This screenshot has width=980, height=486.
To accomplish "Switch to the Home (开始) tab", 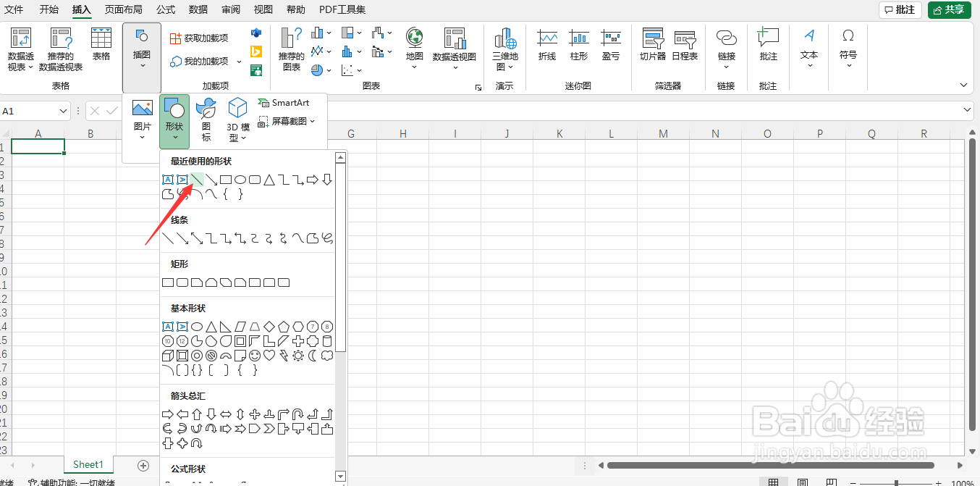I will (x=49, y=9).
